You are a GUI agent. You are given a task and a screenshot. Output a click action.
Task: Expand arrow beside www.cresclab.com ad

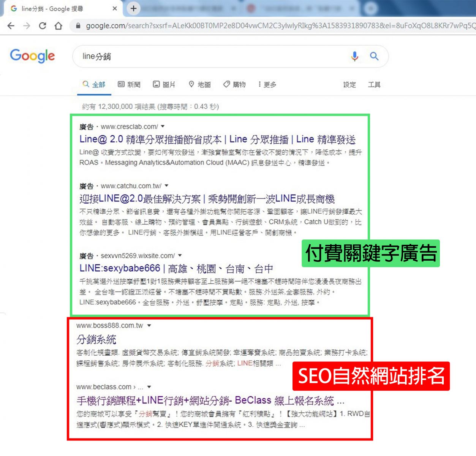point(163,126)
